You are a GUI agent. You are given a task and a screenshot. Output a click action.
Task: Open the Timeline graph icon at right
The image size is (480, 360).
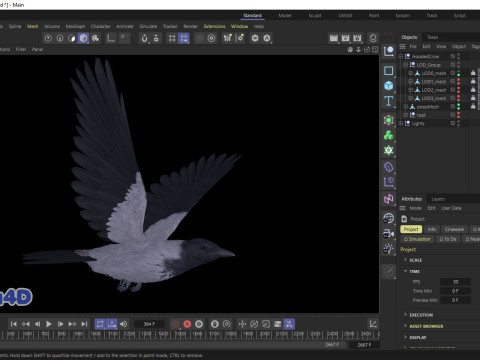click(373, 324)
